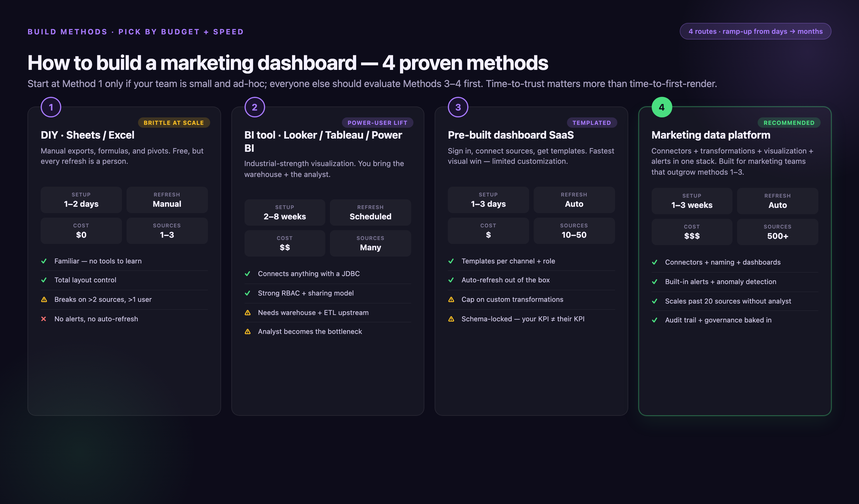Click the '500+' sources tile
859x504 pixels.
pyautogui.click(x=777, y=232)
